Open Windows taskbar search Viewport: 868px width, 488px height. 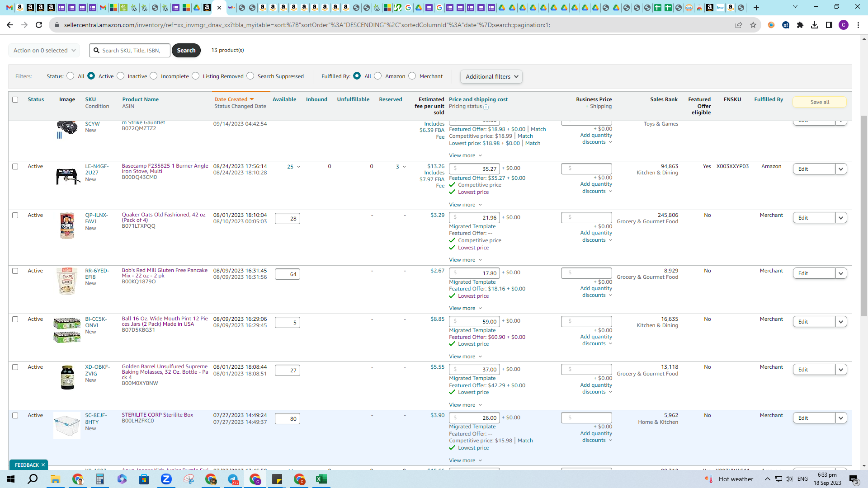click(33, 479)
